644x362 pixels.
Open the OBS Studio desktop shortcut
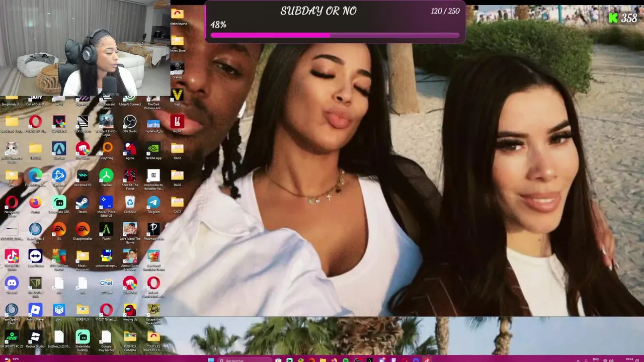[x=130, y=124]
